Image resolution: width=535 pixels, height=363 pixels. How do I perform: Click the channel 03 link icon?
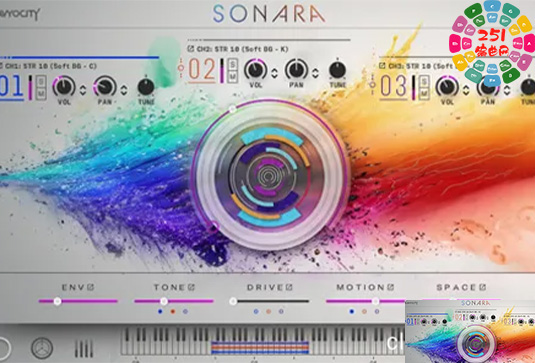[373, 85]
